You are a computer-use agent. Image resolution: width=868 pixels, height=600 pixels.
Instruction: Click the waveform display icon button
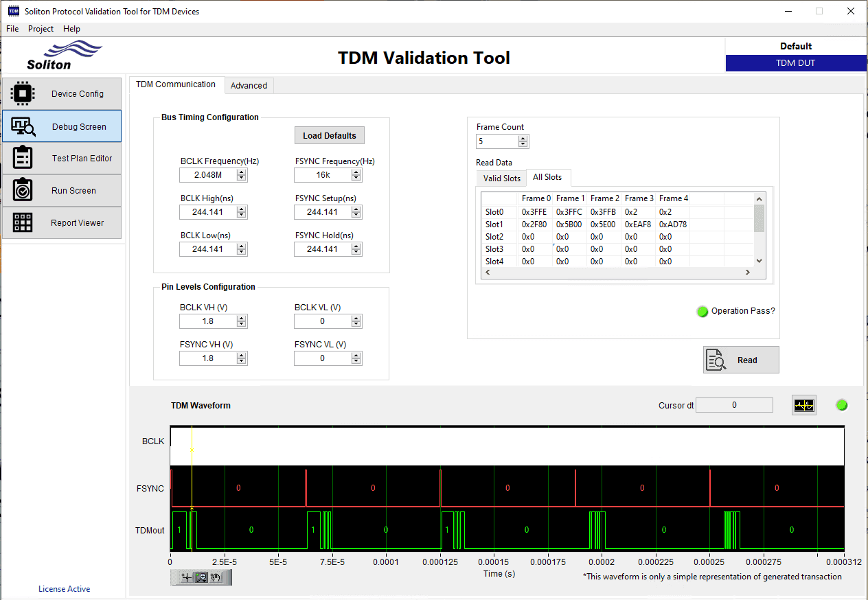pos(803,405)
